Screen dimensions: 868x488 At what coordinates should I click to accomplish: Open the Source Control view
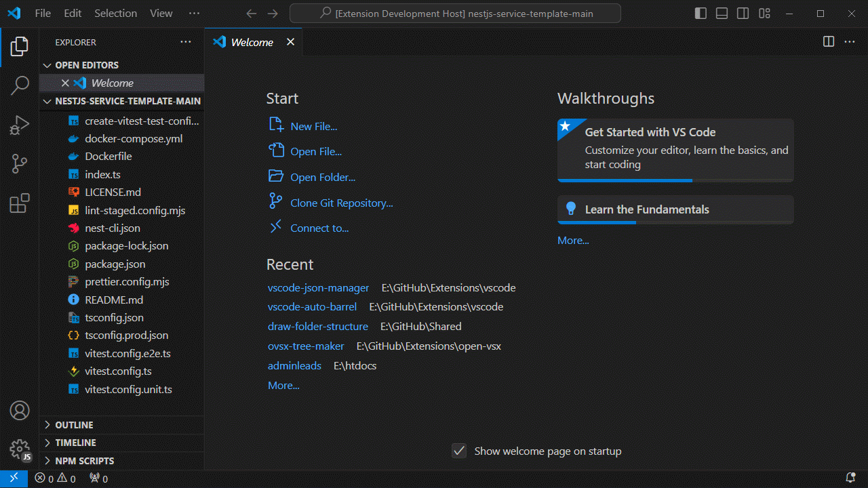(20, 164)
